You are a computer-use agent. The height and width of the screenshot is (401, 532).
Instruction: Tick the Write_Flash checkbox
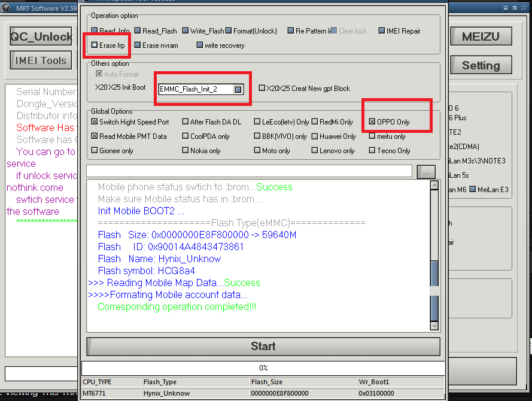(186, 31)
